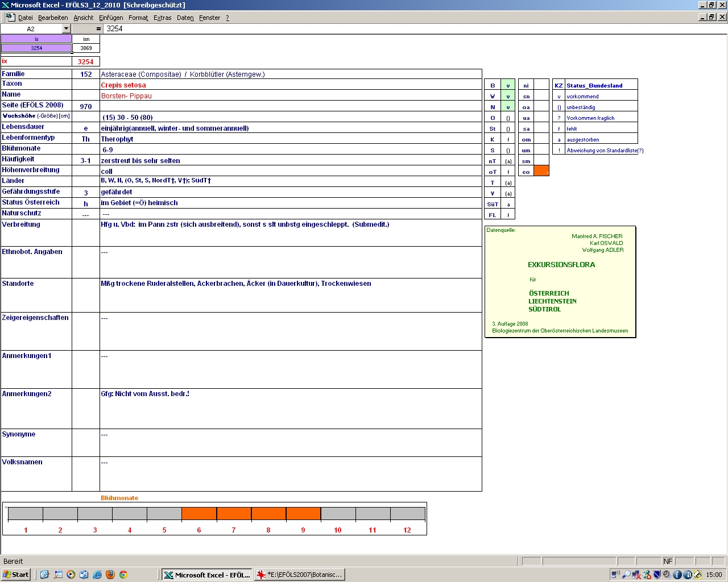Image resolution: width=728 pixels, height=582 pixels.
Task: Launch Outlook Express from quick launch
Action: [x=45, y=575]
